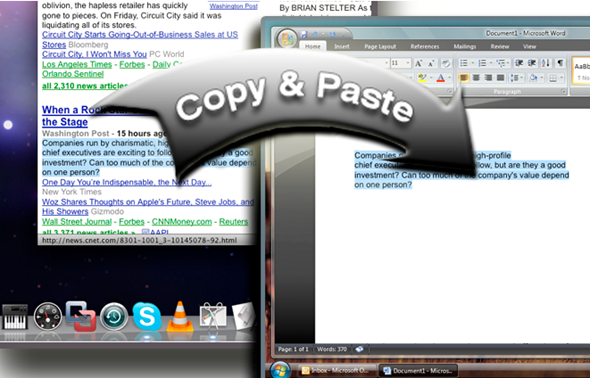Click the yellow Text Highlight Color swatch
This screenshot has width=590, height=378.
422,78
